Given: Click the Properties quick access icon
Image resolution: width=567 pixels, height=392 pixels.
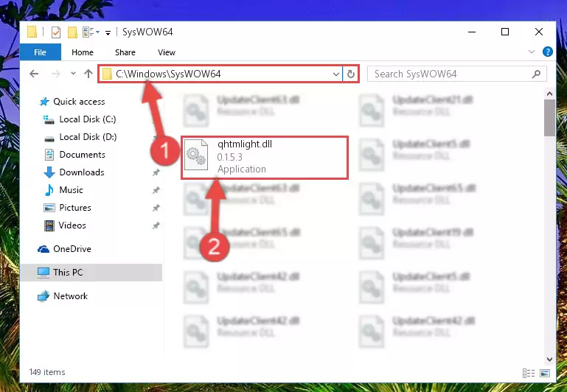Looking at the screenshot, I should [56, 32].
